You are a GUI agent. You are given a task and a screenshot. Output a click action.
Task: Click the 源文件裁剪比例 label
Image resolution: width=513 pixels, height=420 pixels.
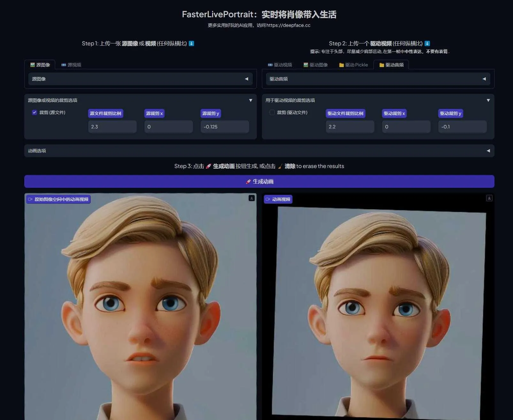click(x=106, y=113)
